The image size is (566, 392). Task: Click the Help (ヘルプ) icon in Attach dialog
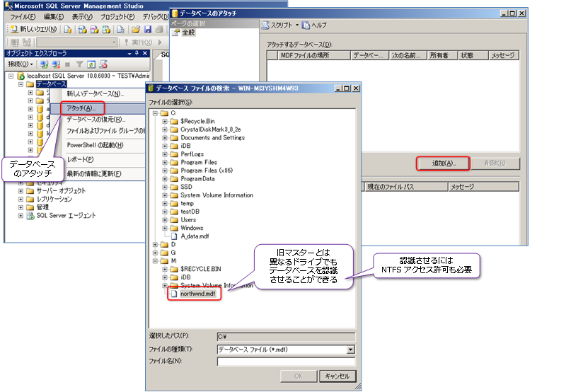pyautogui.click(x=306, y=25)
